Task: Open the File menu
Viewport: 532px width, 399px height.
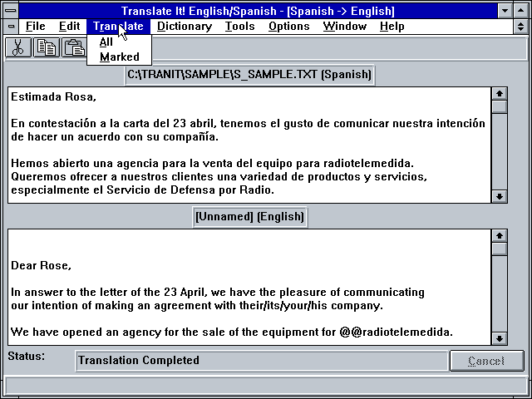Action: 35,26
